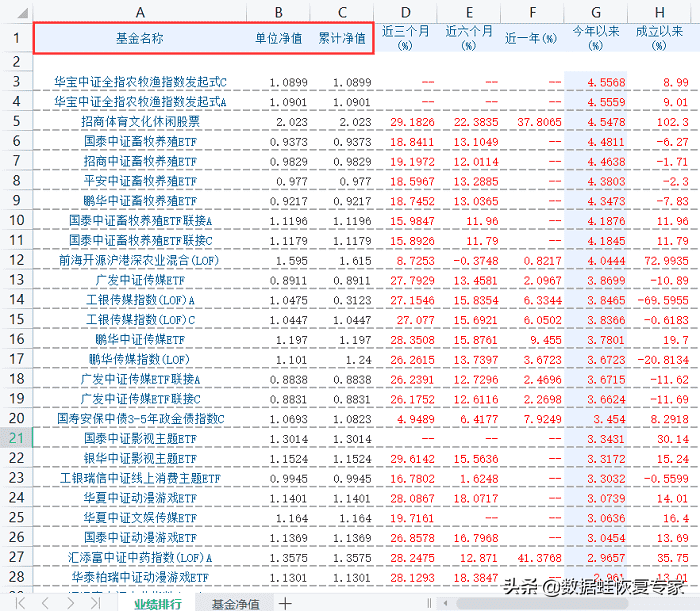Click the 基金名称 header cell
This screenshot has height=611, width=700.
click(140, 38)
